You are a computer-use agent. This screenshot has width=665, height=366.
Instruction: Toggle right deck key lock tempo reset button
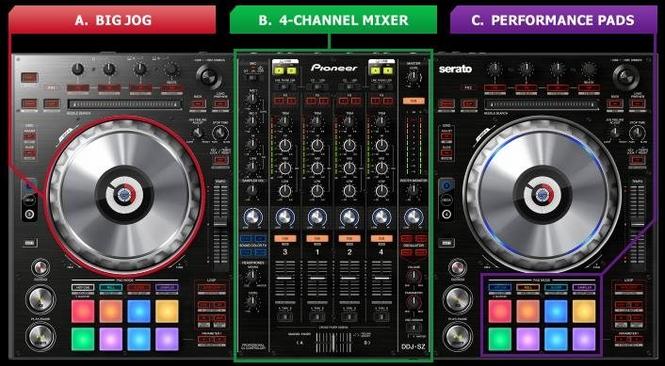coord(637,160)
